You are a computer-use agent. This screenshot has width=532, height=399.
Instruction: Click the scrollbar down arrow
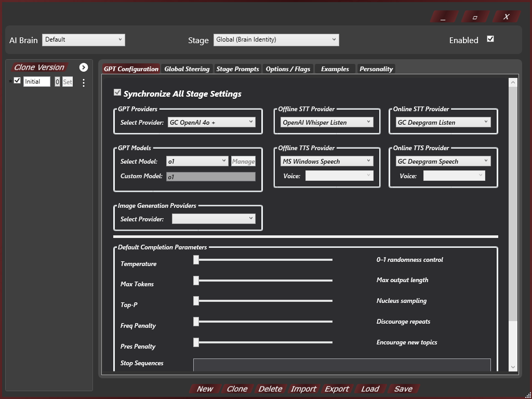point(513,367)
